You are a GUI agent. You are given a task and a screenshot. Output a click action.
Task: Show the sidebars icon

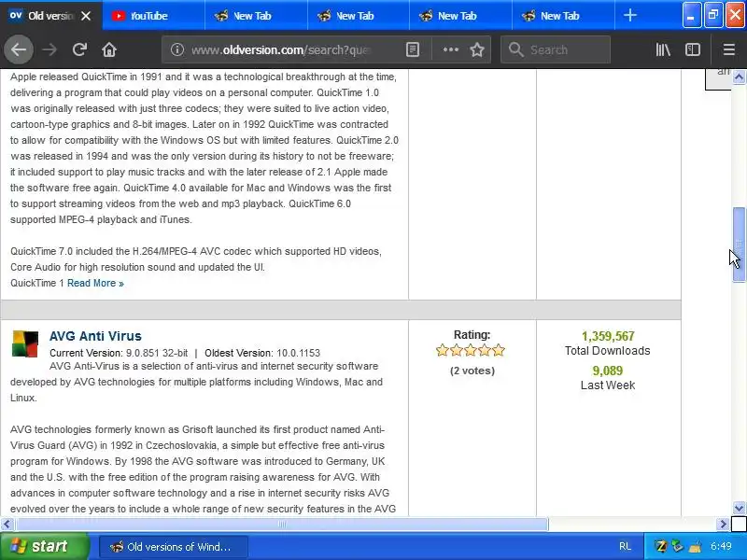(693, 49)
